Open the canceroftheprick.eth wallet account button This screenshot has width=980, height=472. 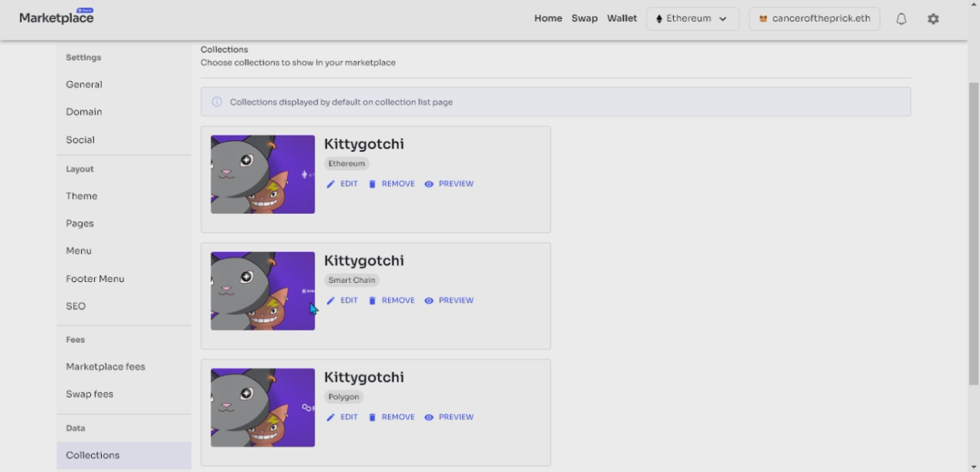click(814, 19)
